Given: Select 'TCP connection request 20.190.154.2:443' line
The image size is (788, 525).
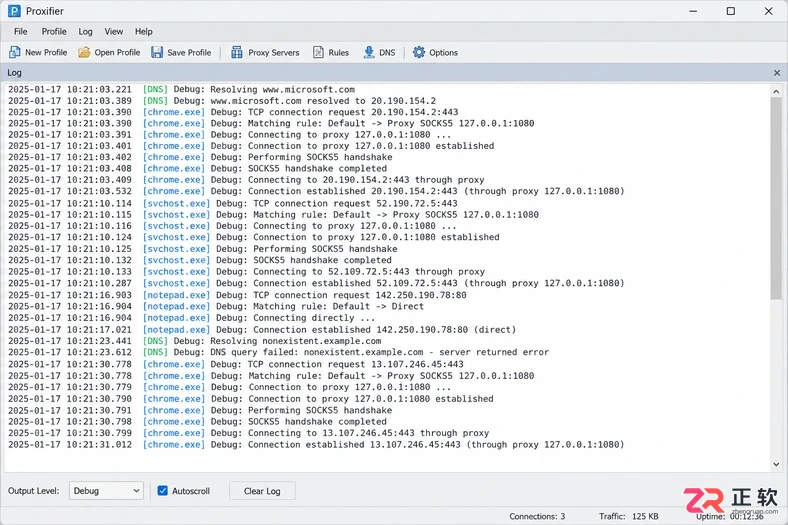Looking at the screenshot, I should (233, 112).
